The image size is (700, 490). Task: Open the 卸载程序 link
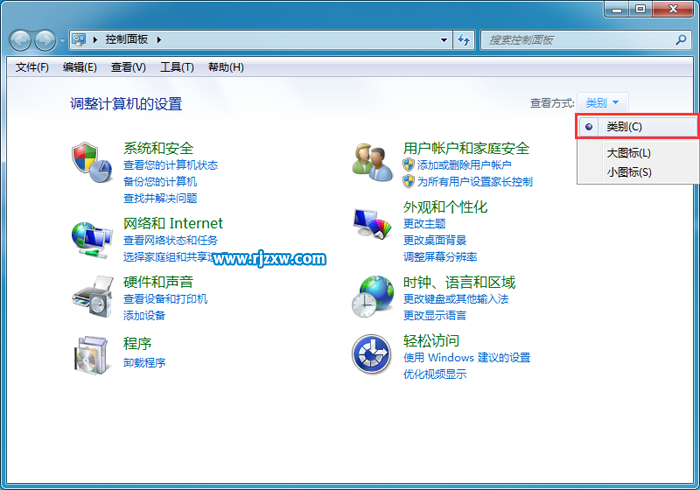click(x=144, y=362)
